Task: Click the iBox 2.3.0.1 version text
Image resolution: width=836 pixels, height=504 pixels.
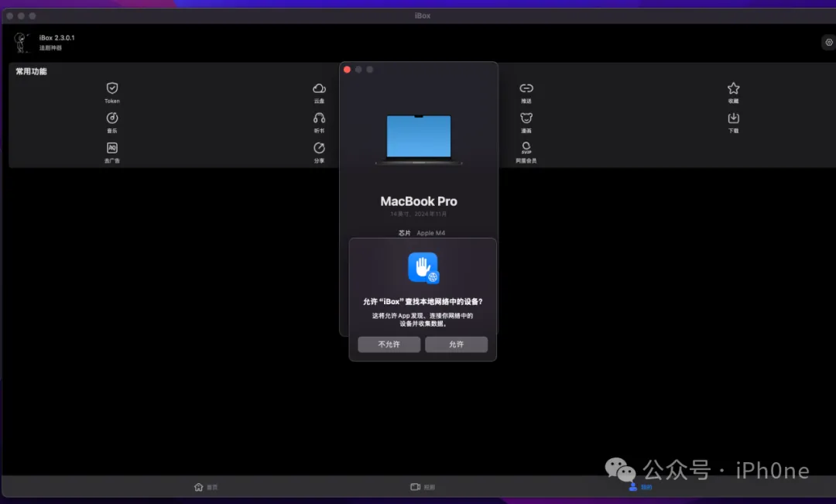Action: tap(57, 38)
